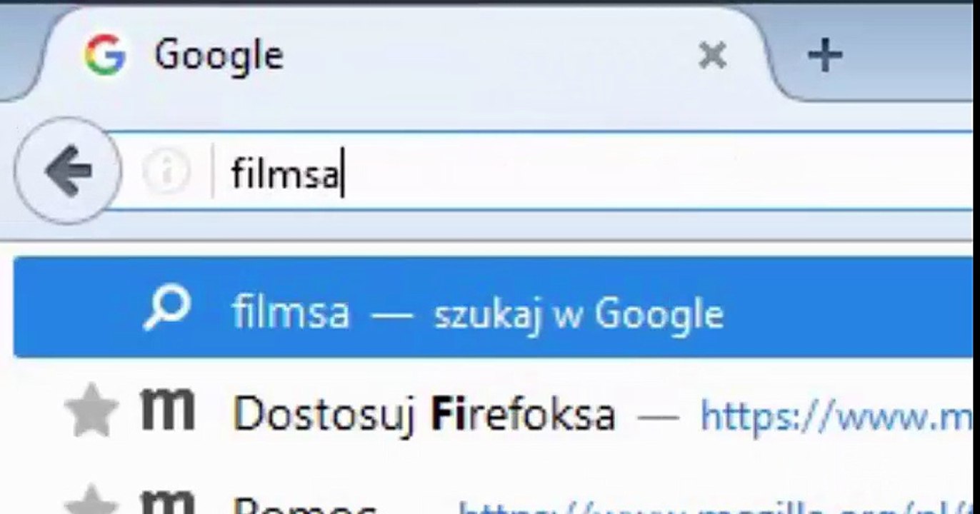Show site information via the info icon
Image resolution: width=980 pixels, height=514 pixels.
pyautogui.click(x=166, y=172)
